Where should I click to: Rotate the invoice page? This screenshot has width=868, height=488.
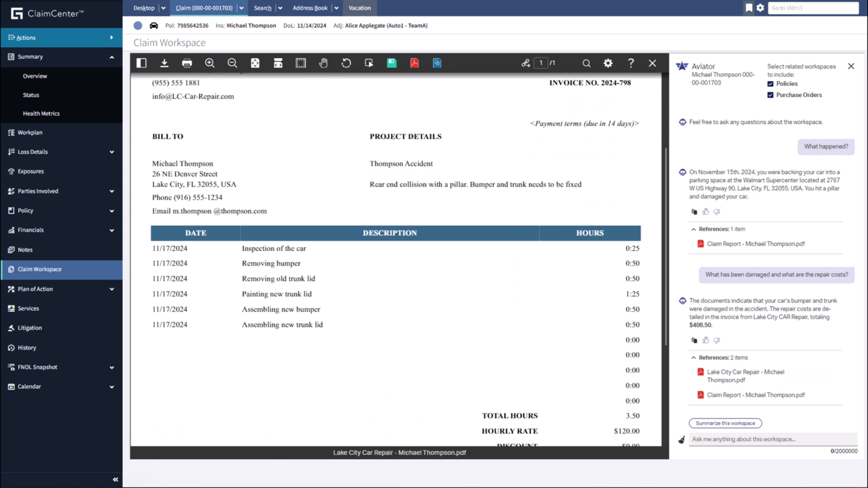346,63
